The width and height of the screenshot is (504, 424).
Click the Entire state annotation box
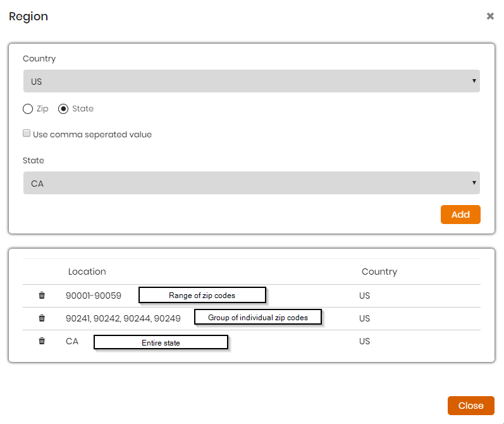[161, 342]
